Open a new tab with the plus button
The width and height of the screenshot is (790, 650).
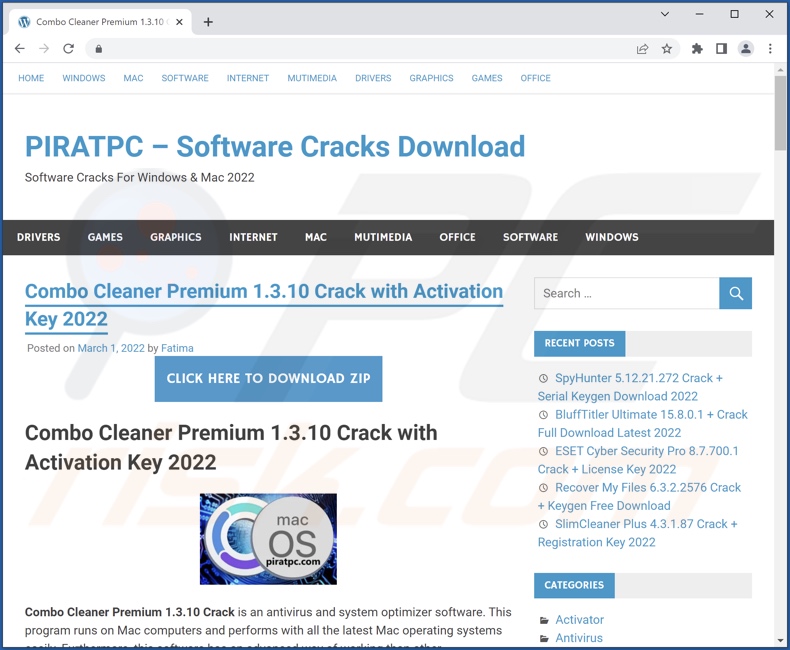coord(208,22)
